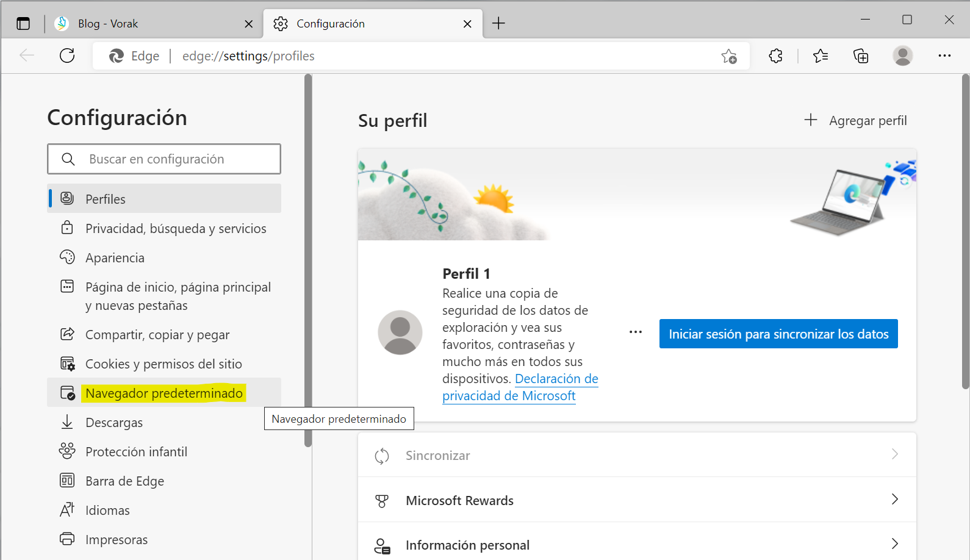
Task: Click the start page icon
Action: [x=67, y=286]
